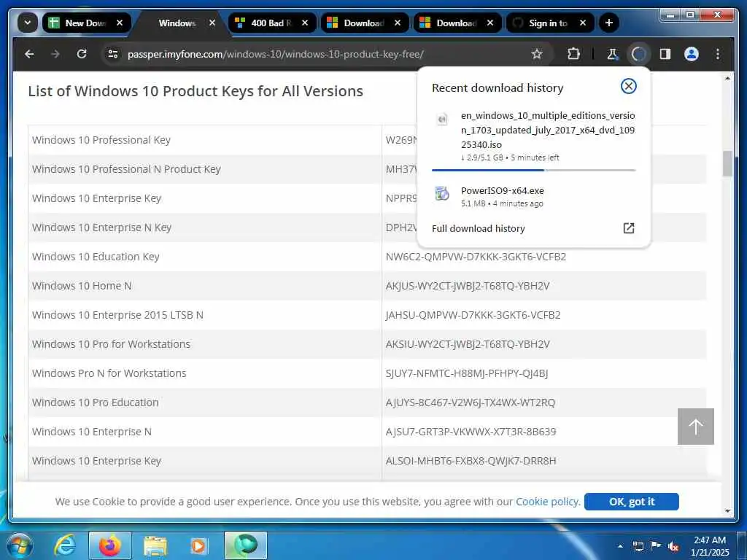Screen dimensions: 747x560
Task: View site information icon in address bar
Action: 113,54
